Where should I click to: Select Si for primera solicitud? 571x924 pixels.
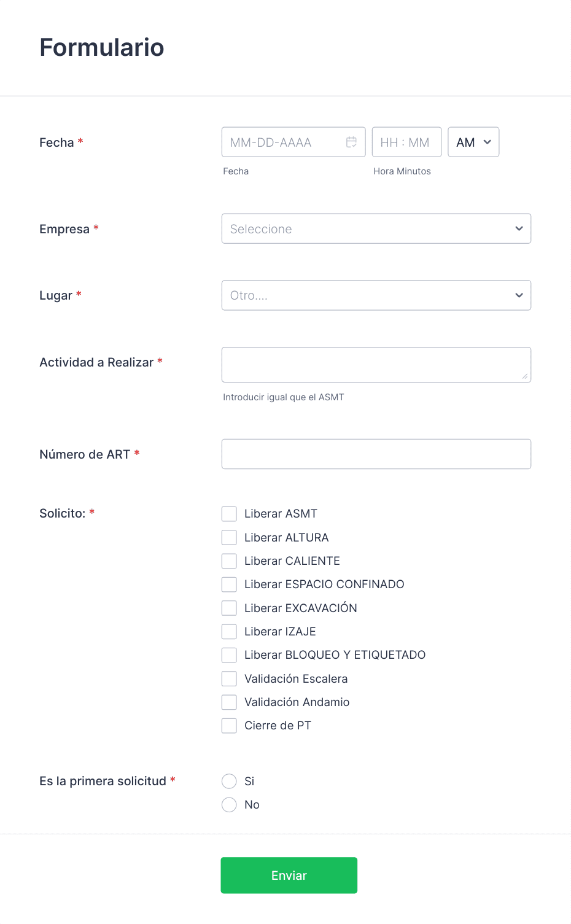pyautogui.click(x=229, y=781)
